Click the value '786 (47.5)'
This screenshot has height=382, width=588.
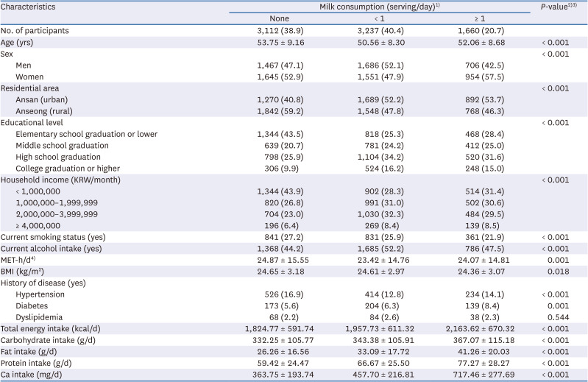pos(485,249)
